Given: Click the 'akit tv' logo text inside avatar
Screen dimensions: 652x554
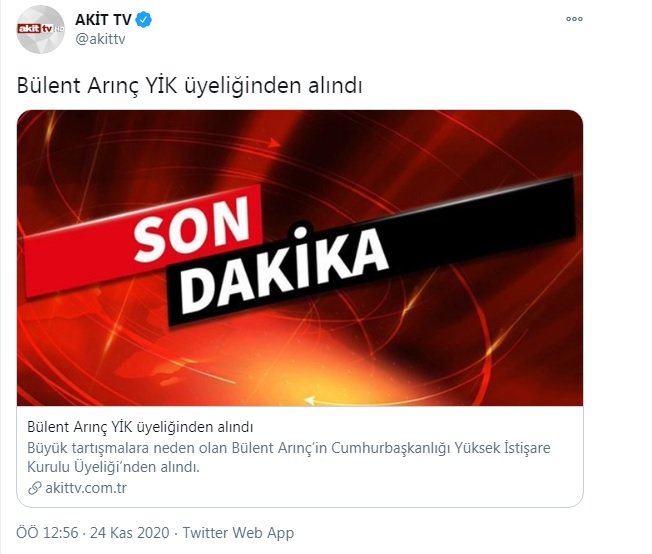Looking at the screenshot, I should pyautogui.click(x=36, y=29).
